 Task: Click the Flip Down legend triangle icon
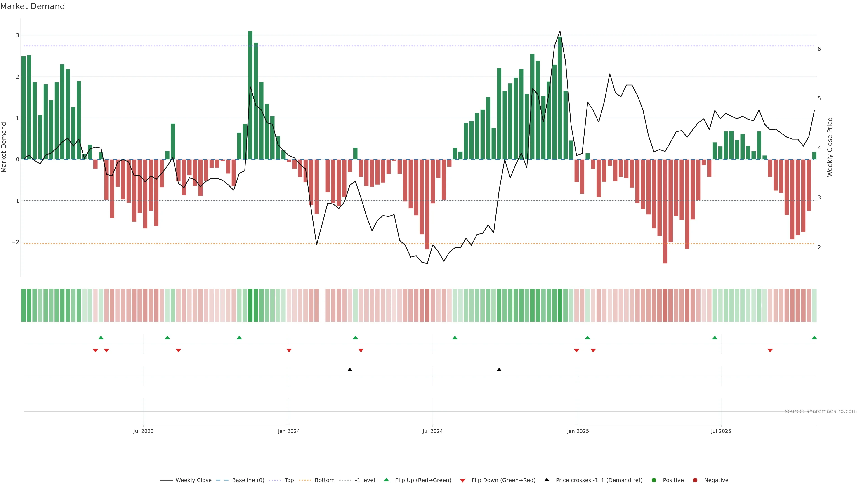coord(463,480)
